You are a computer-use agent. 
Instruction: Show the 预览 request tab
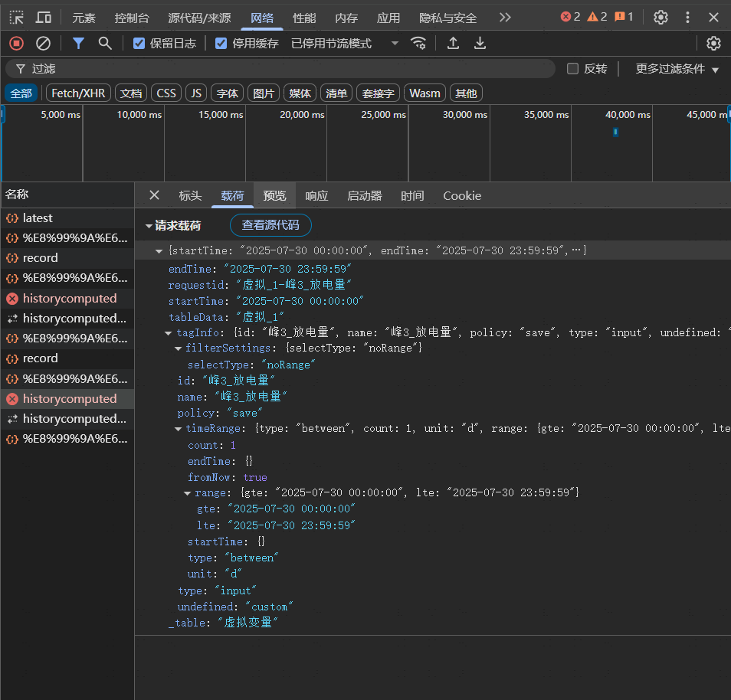[x=274, y=196]
